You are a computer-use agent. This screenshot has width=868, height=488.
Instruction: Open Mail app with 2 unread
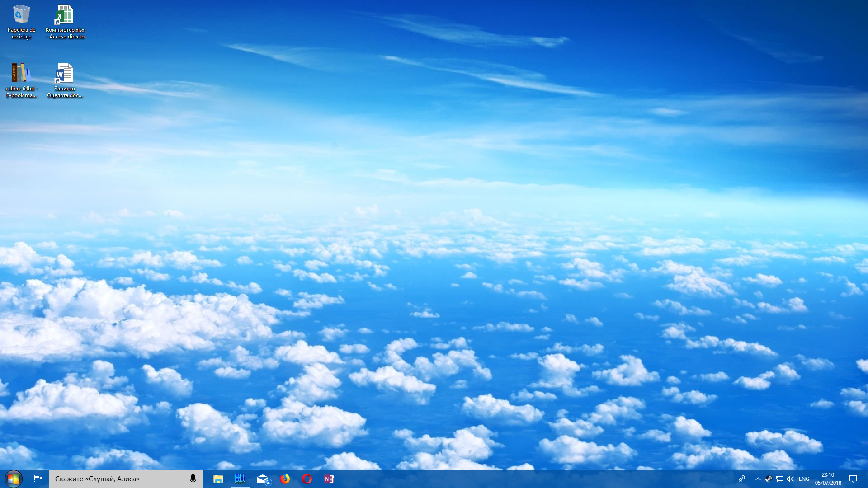(x=263, y=479)
